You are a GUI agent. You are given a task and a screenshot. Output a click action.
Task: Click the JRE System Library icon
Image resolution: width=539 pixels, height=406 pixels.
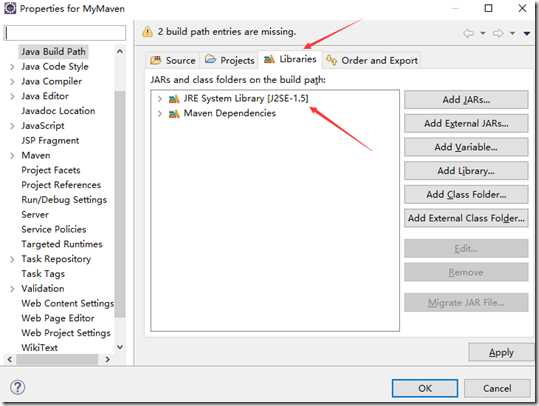(174, 99)
